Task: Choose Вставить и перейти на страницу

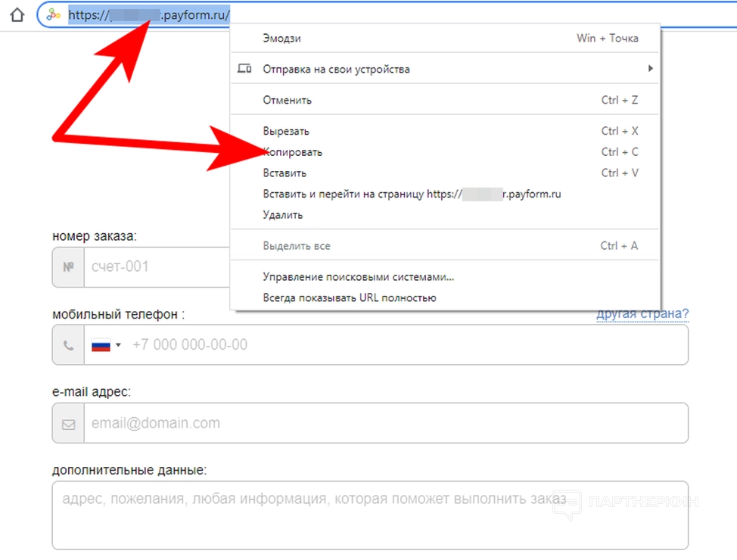Action: [x=445, y=194]
